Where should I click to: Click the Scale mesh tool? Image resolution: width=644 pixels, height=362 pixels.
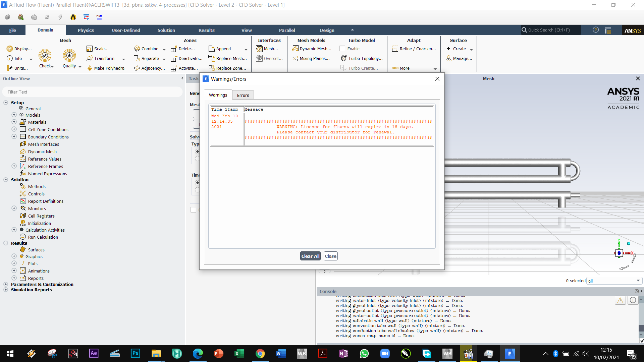click(x=98, y=49)
